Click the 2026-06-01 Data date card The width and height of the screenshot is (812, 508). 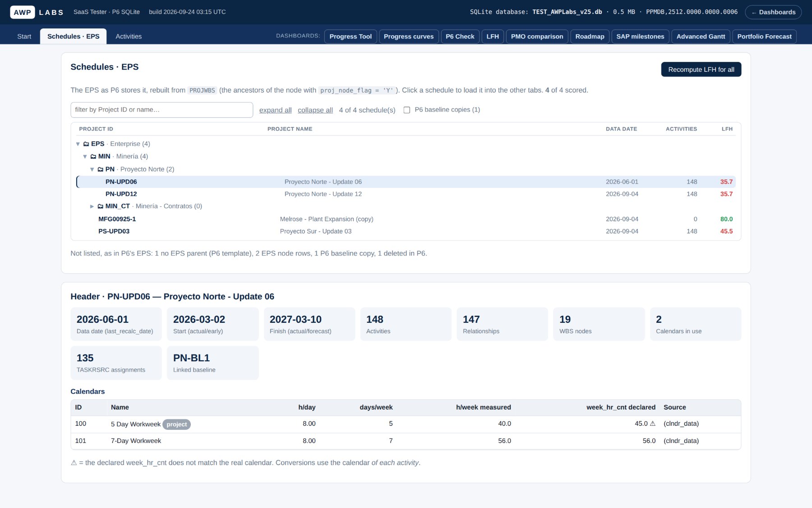(x=116, y=324)
